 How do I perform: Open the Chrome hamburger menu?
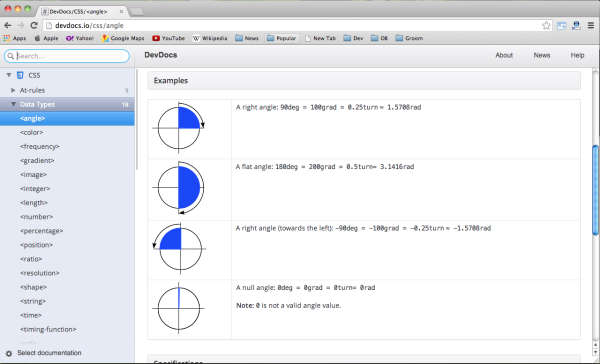tap(591, 25)
